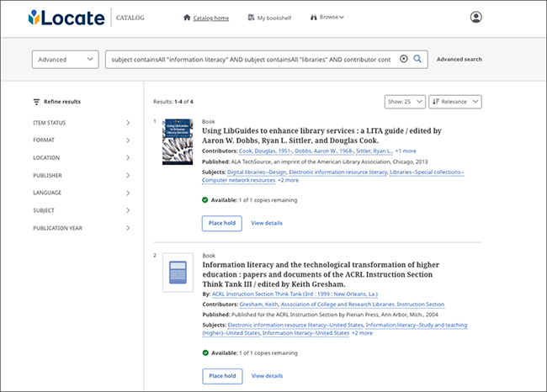
Task: Show +2 more subjects for LibGuides
Action: point(288,180)
